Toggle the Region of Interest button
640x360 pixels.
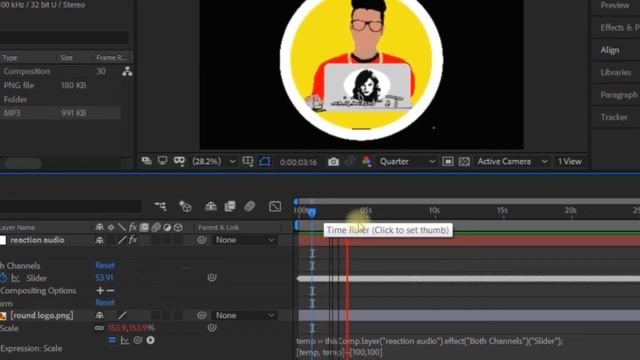448,162
